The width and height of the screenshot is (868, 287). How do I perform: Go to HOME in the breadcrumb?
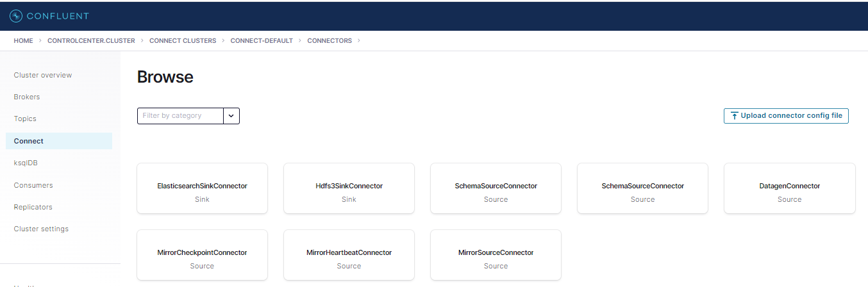click(x=23, y=40)
